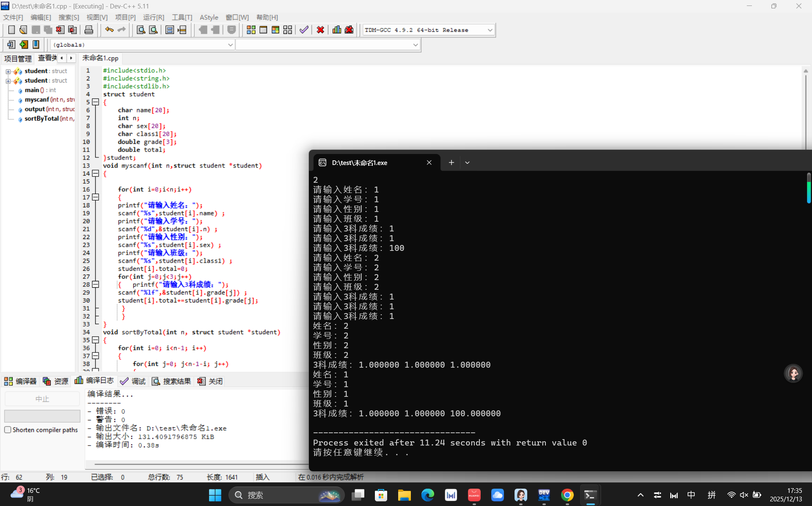Click the Print toolbar icon
The width and height of the screenshot is (812, 506).
click(x=89, y=30)
